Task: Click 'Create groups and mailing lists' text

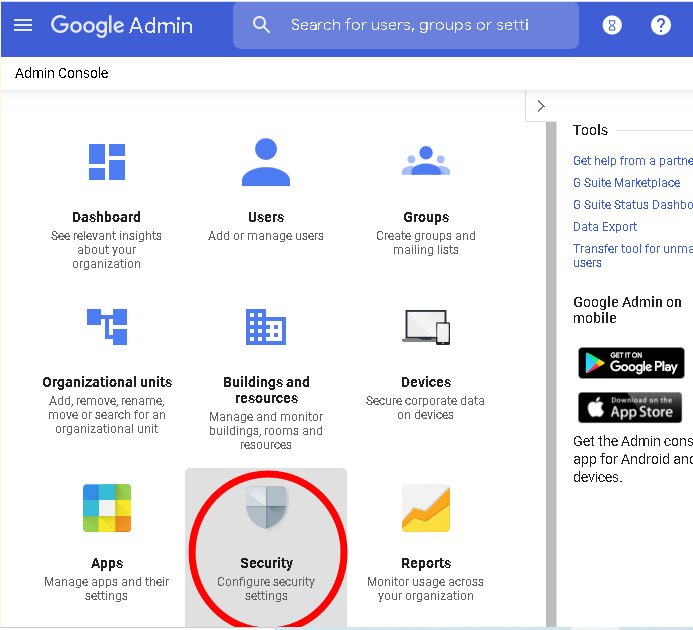Action: [426, 243]
